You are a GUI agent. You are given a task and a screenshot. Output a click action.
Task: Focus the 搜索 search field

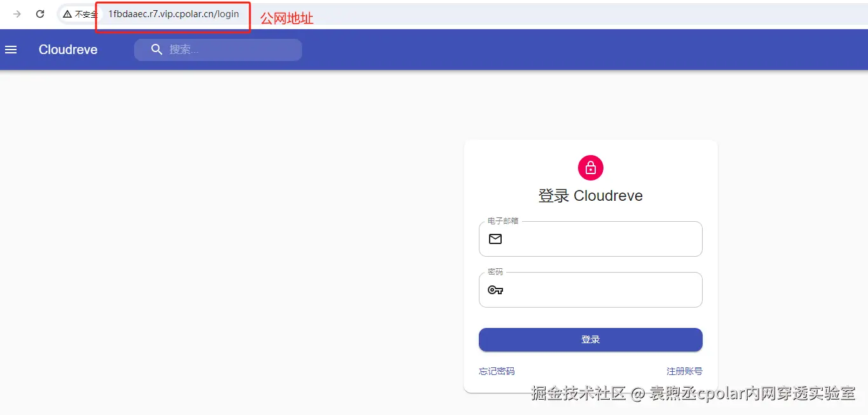point(218,50)
